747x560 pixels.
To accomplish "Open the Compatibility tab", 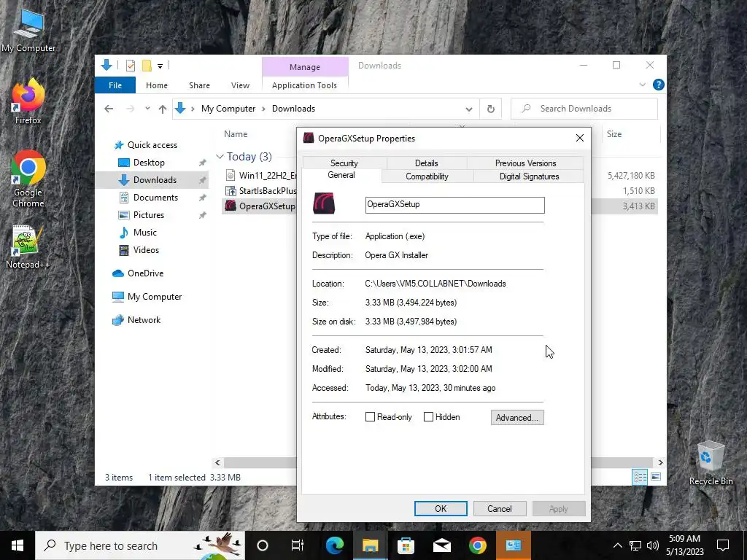I will (427, 176).
